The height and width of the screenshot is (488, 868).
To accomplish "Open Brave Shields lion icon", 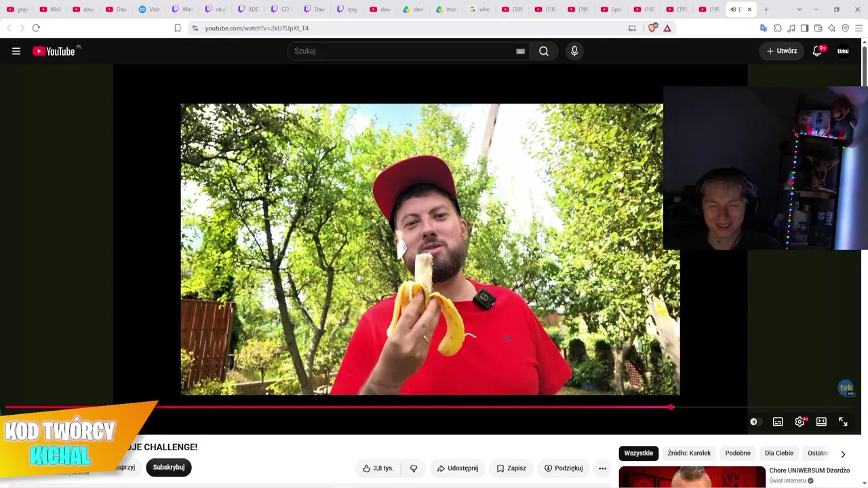I will (652, 28).
